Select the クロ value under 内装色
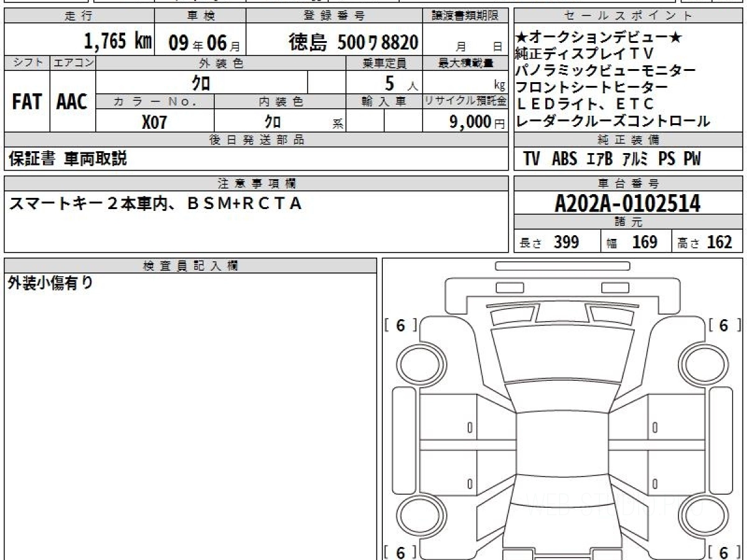 (x=272, y=121)
